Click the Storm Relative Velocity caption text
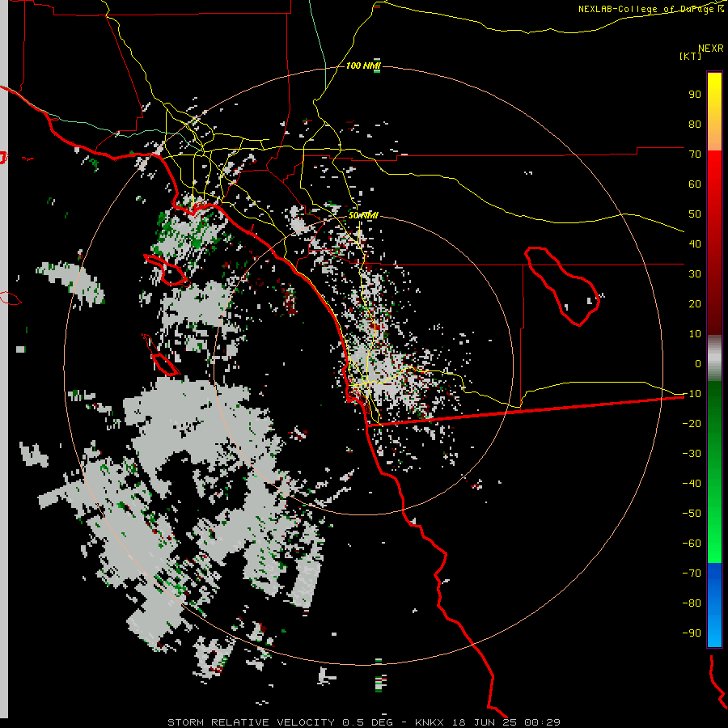Viewport: 728px width, 728px height. 364,722
